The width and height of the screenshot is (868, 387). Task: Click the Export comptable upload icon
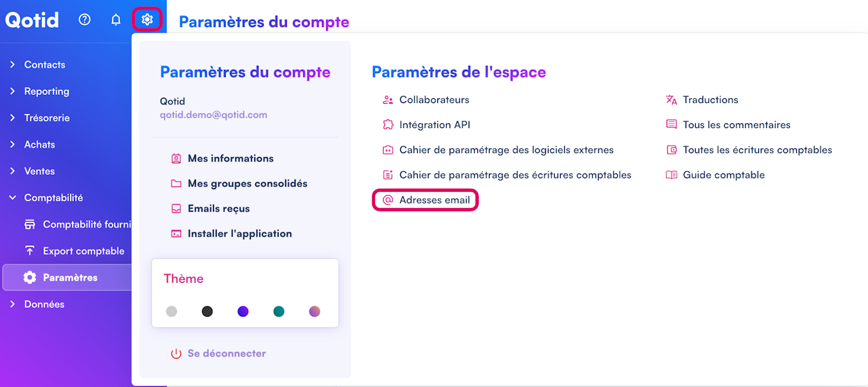pos(30,251)
